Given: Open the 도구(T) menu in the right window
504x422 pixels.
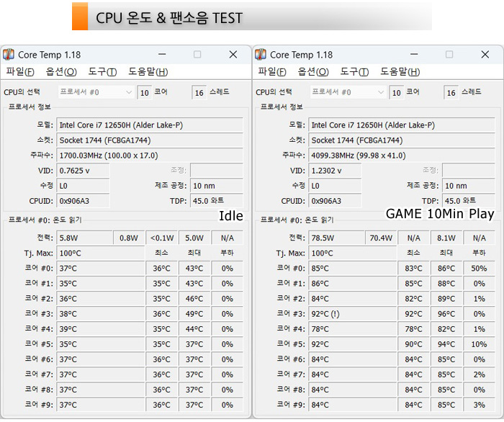Looking at the screenshot, I should click(354, 71).
